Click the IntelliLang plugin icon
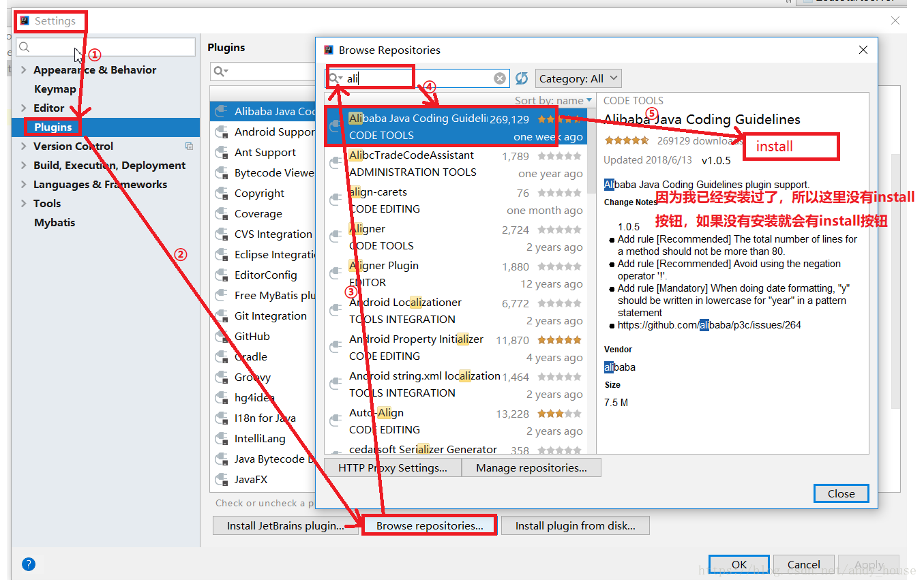 221,439
